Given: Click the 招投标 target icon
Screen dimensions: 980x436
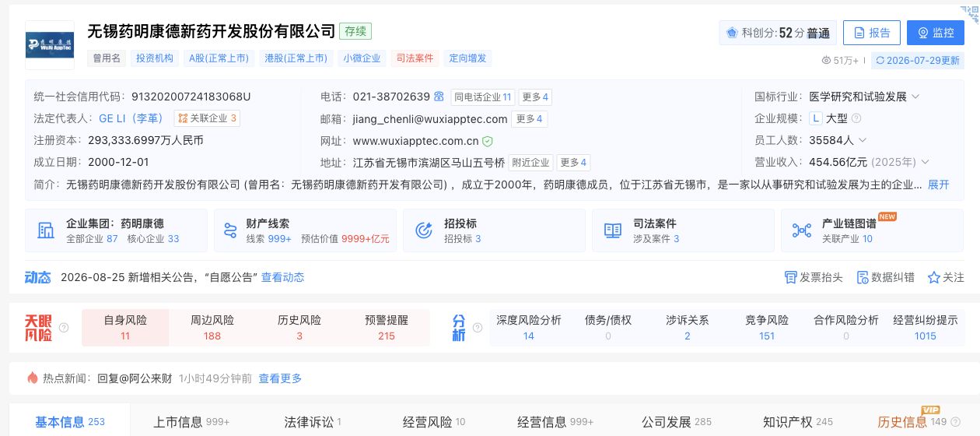Looking at the screenshot, I should [x=424, y=230].
